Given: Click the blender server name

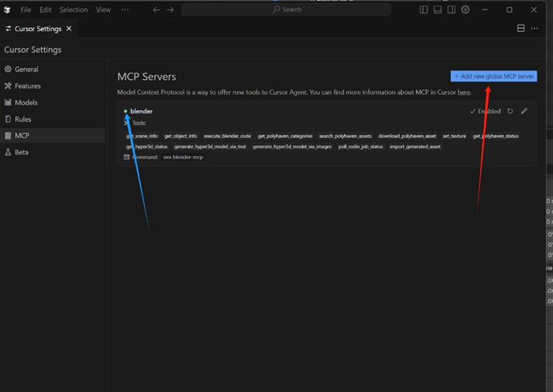Looking at the screenshot, I should click(x=141, y=111).
